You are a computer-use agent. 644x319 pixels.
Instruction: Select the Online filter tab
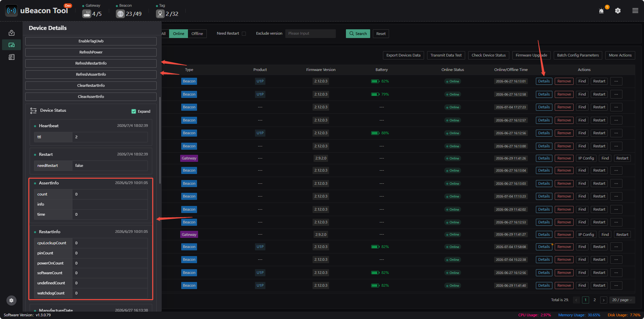[179, 34]
